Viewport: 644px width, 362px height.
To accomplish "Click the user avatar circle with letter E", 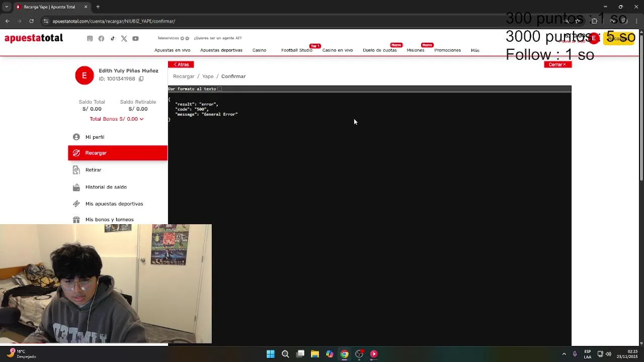I will coord(84,75).
